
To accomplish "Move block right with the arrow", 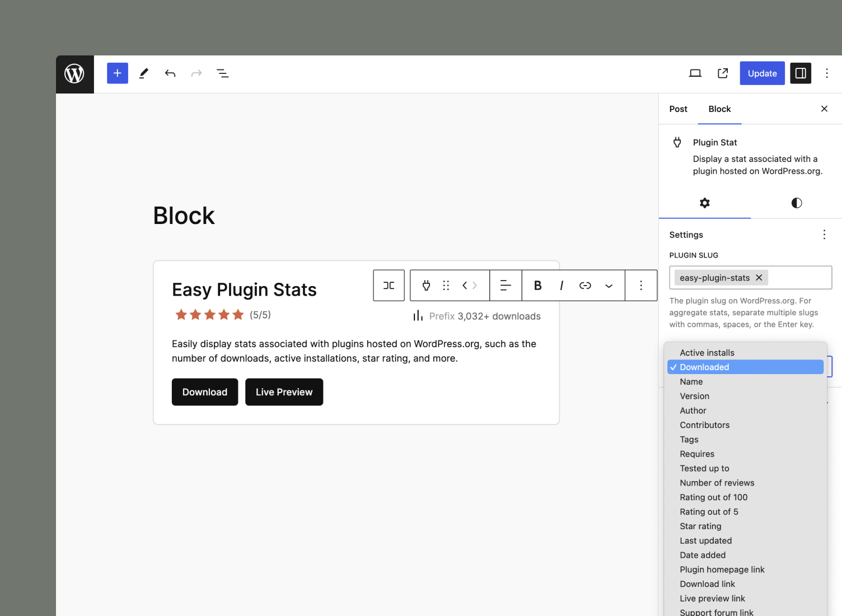I will pos(475,286).
